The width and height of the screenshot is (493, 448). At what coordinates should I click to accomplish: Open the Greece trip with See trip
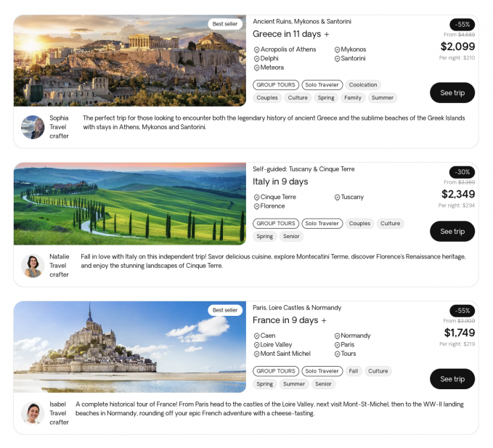point(452,93)
